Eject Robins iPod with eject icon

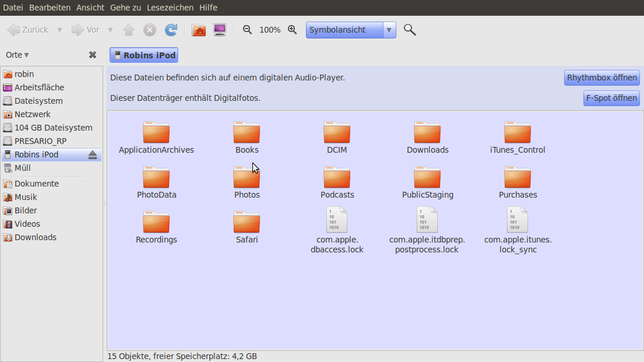pos(93,155)
